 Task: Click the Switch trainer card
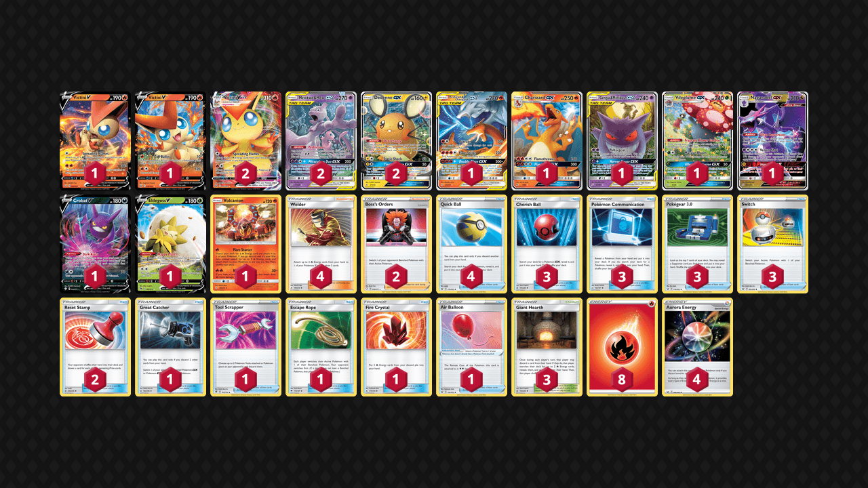click(772, 244)
